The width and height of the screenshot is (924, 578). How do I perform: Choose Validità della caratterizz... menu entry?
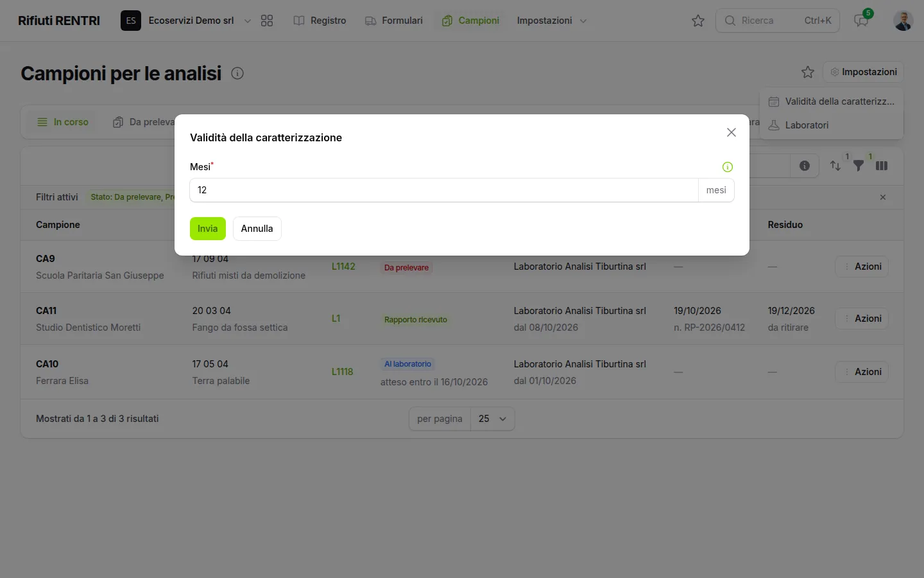tap(832, 101)
